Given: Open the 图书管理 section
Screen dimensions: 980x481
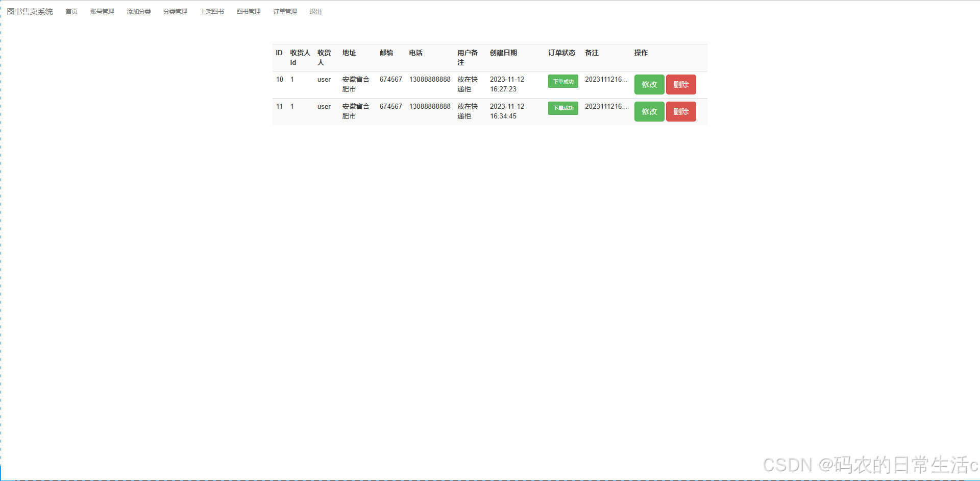Looking at the screenshot, I should click(x=248, y=11).
